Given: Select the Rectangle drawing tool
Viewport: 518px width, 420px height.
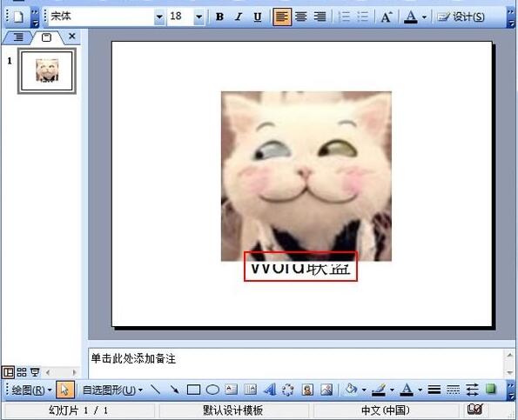Looking at the screenshot, I should click(193, 390).
